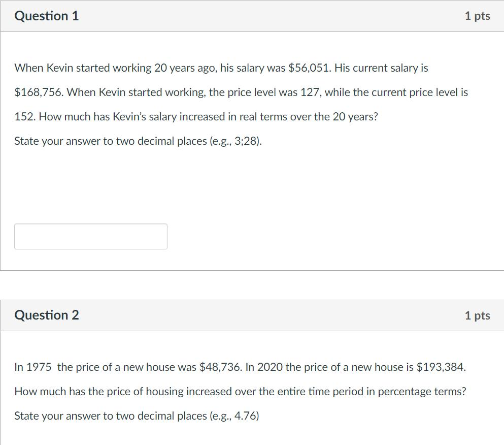
Task: Select the Question 2 header
Action: pyautogui.click(x=47, y=314)
